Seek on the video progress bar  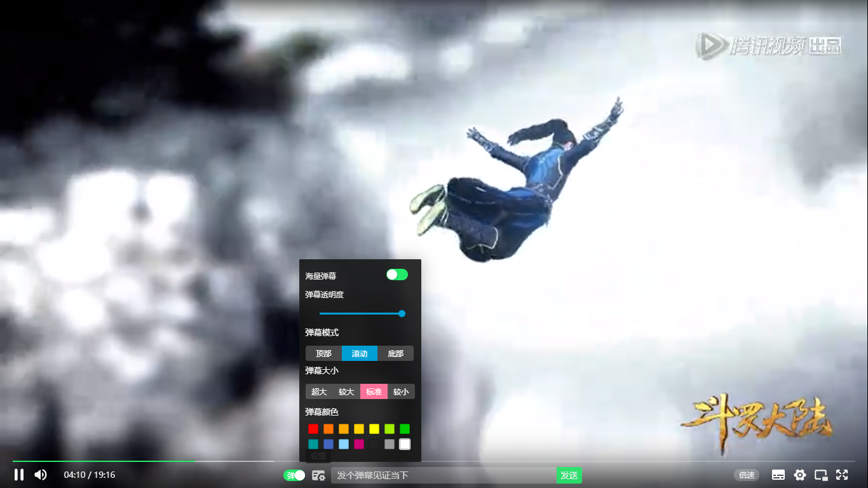click(434, 461)
